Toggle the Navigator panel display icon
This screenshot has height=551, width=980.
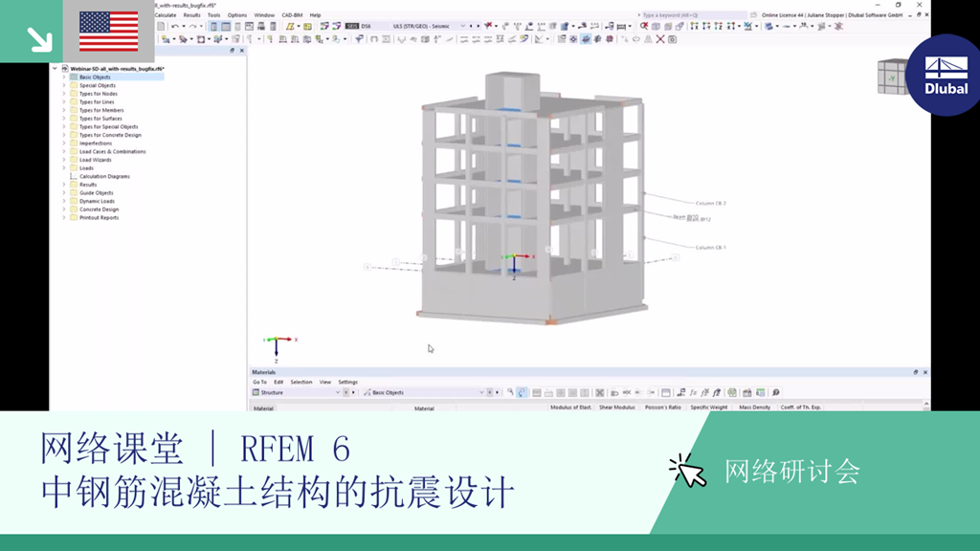213,26
